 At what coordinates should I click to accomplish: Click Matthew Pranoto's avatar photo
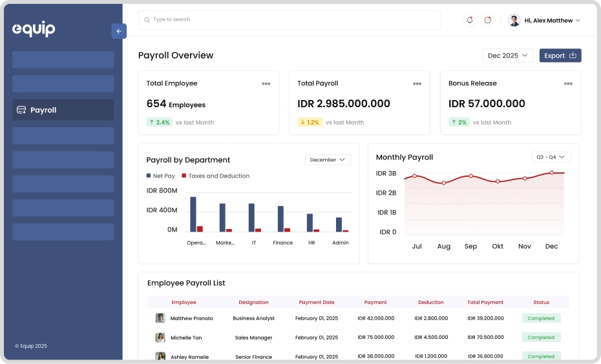tap(160, 318)
